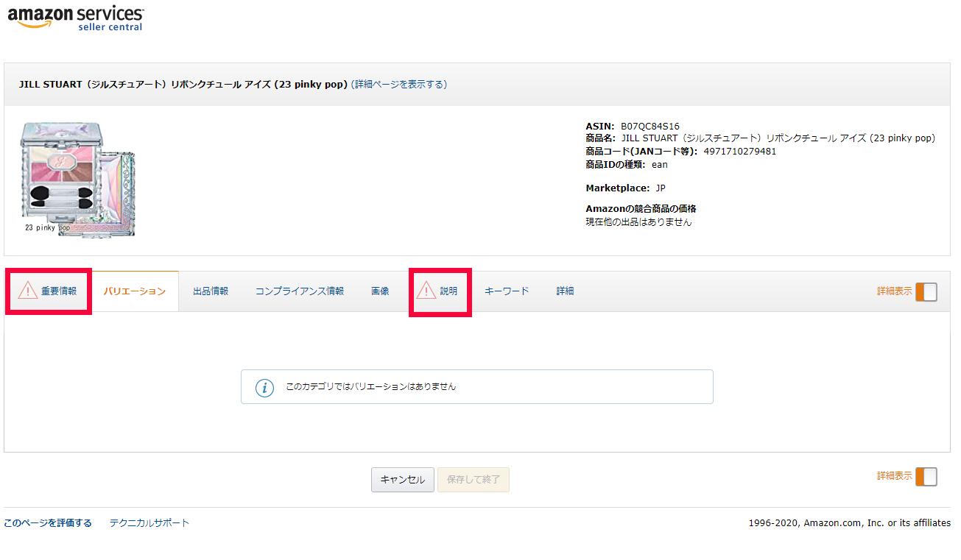This screenshot has height=560, width=961.
Task: Click the blue info icon in the notice box
Action: pyautogui.click(x=264, y=387)
